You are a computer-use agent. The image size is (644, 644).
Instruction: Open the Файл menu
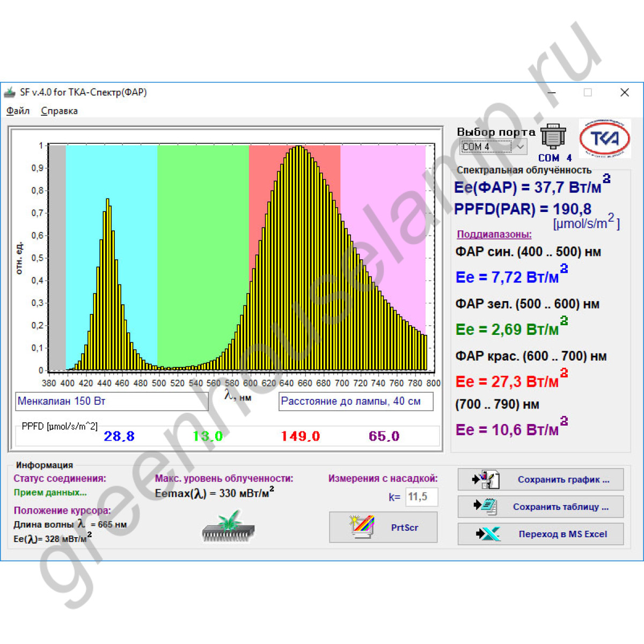(x=18, y=111)
